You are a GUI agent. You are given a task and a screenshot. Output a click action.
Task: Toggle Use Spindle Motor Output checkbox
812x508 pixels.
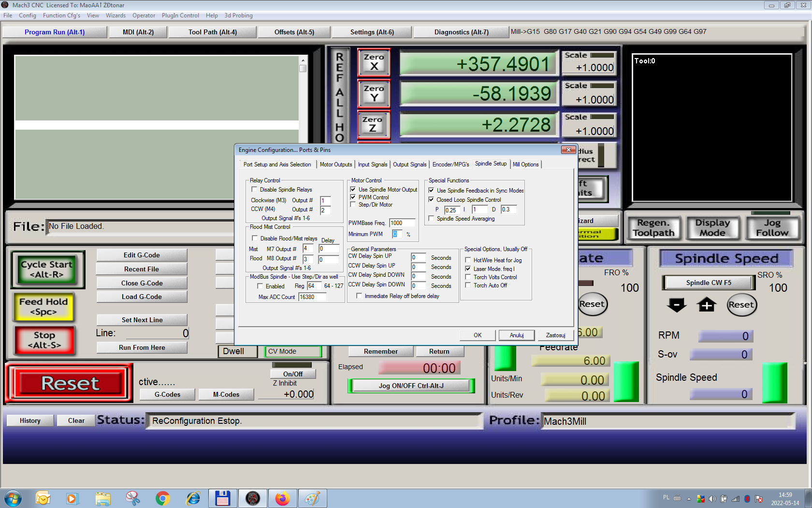[x=353, y=190]
